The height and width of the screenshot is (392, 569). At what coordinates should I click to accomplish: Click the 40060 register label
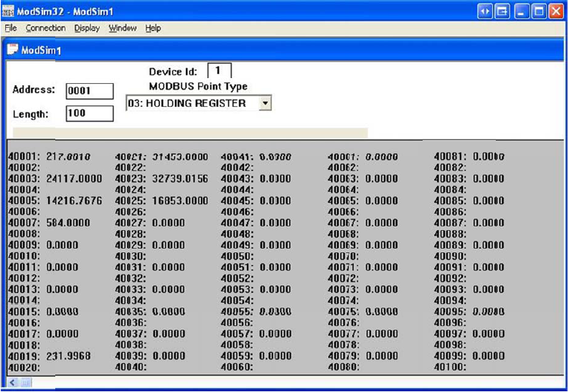237,367
